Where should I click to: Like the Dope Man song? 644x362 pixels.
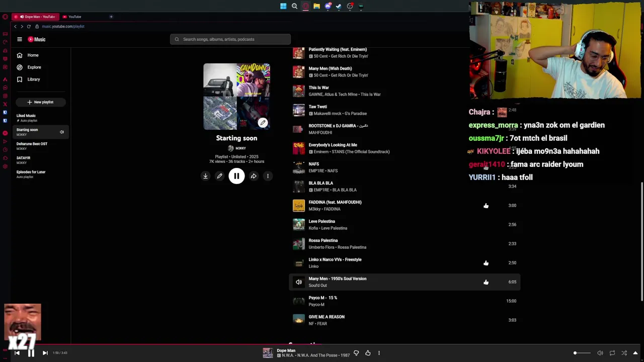point(368,353)
